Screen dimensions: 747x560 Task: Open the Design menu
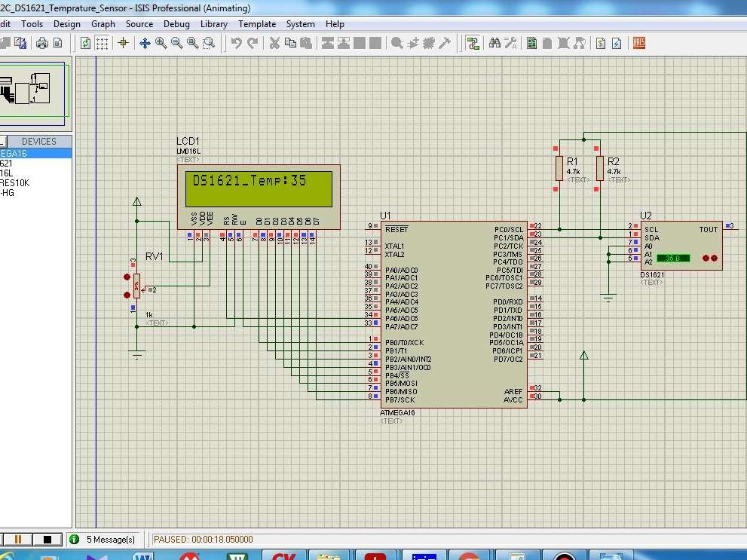click(66, 24)
